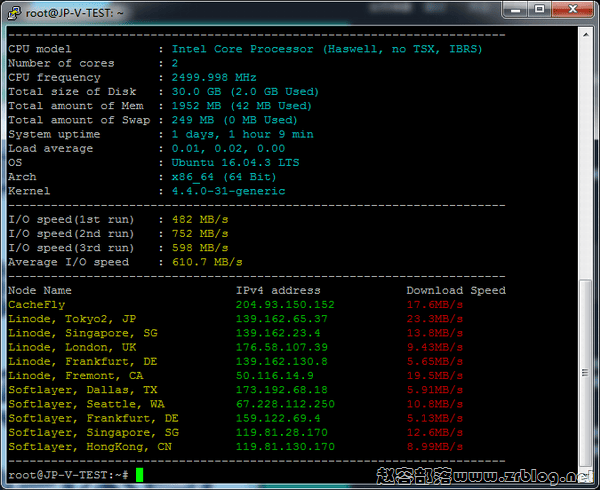Click the 'Softlayer, HongKong, CN' node name

pyautogui.click(x=90, y=446)
